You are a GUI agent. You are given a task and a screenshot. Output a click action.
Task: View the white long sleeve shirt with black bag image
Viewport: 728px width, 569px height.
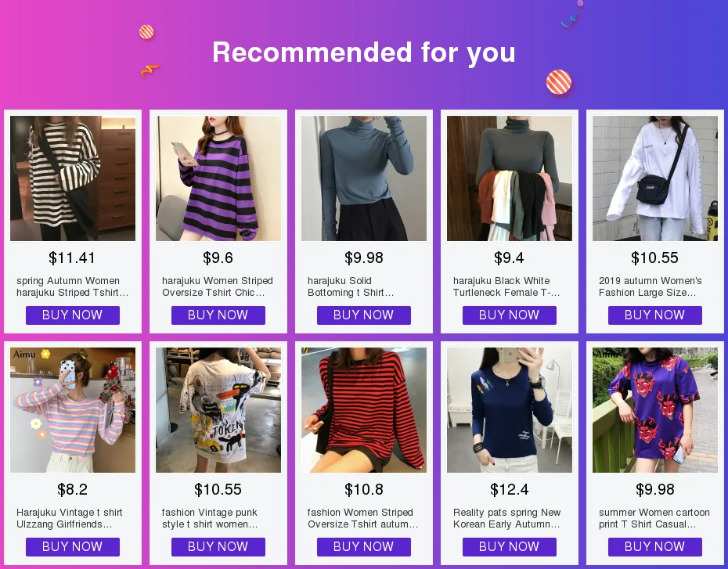coord(655,178)
